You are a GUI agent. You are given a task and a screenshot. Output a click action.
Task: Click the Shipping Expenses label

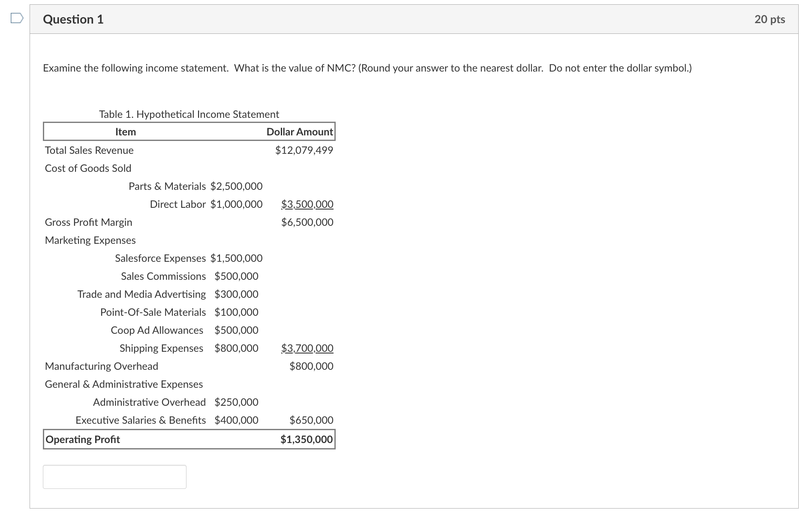[161, 348]
